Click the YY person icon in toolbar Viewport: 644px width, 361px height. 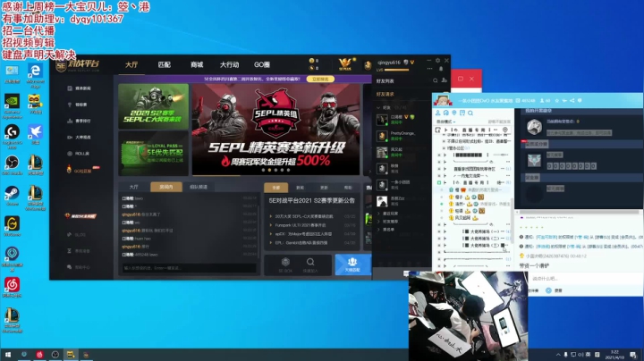[437, 113]
